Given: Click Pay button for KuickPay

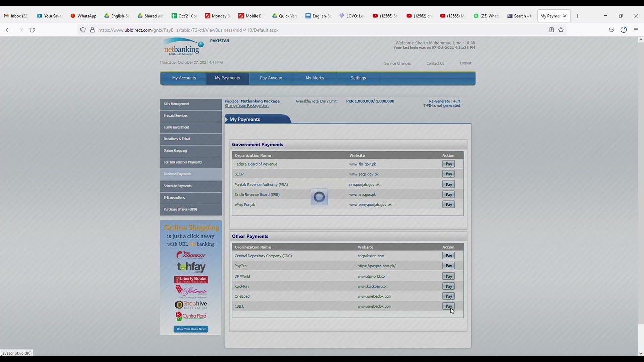Looking at the screenshot, I should pyautogui.click(x=449, y=286).
